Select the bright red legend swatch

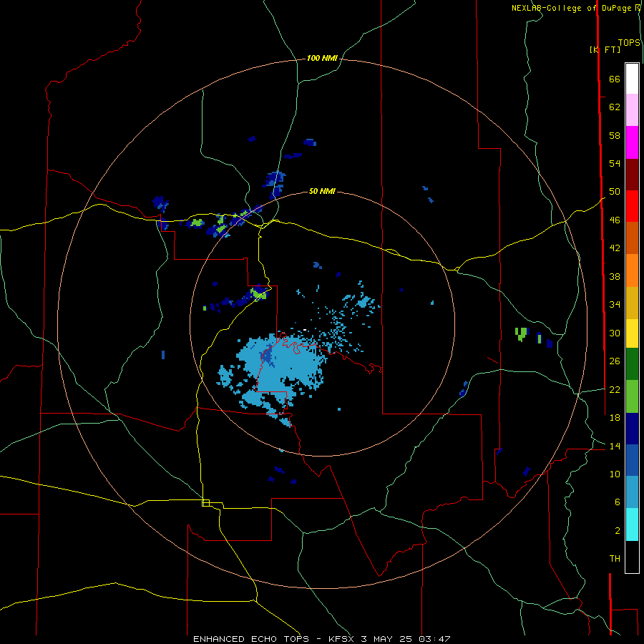pos(632,206)
